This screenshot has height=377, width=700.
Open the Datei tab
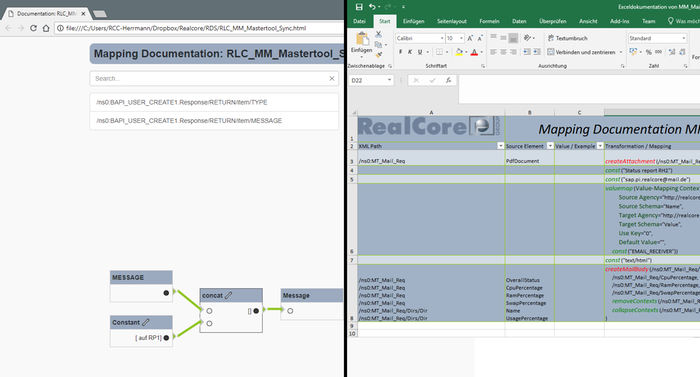tap(359, 21)
